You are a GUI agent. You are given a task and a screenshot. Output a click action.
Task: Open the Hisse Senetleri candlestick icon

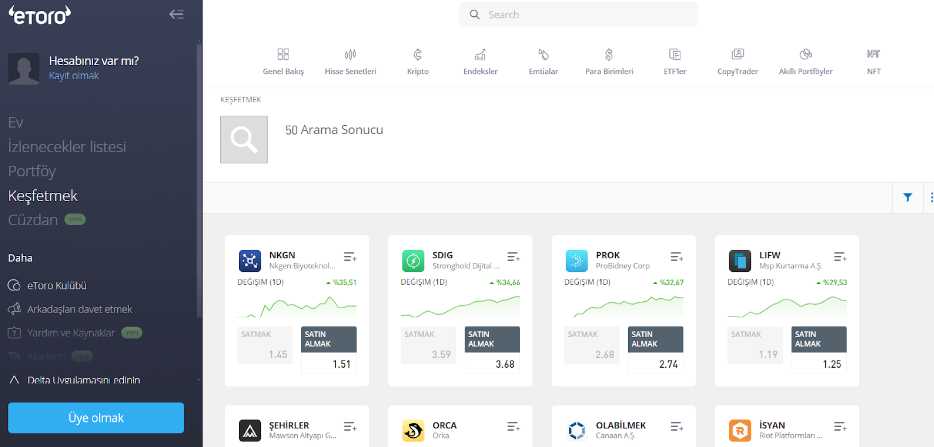[x=350, y=55]
